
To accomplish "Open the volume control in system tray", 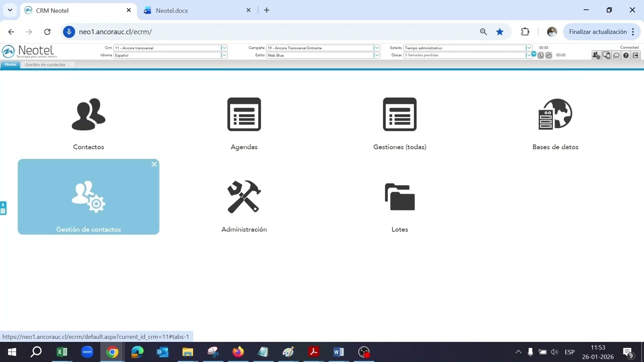I will pos(554,352).
